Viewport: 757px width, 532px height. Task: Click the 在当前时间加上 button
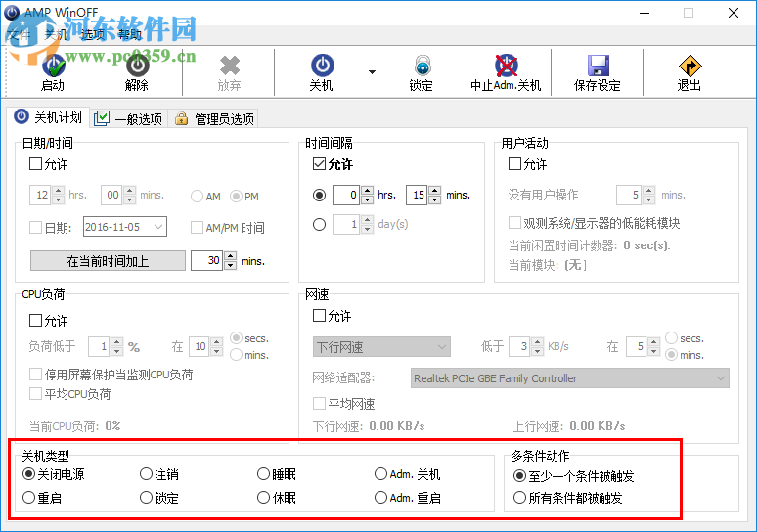(x=108, y=261)
